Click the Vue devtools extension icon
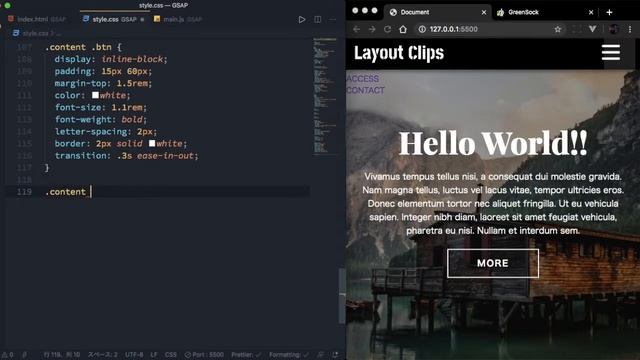Viewport: 640px width, 360px height. [593, 29]
